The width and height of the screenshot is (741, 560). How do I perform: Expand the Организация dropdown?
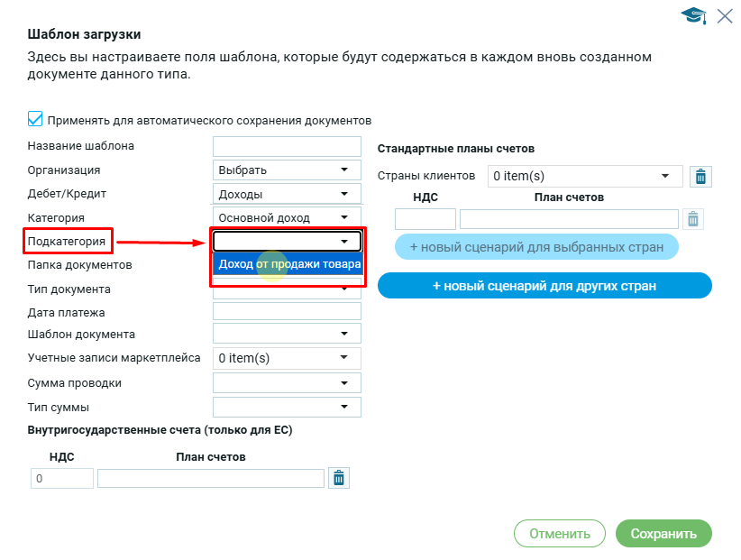(x=287, y=170)
